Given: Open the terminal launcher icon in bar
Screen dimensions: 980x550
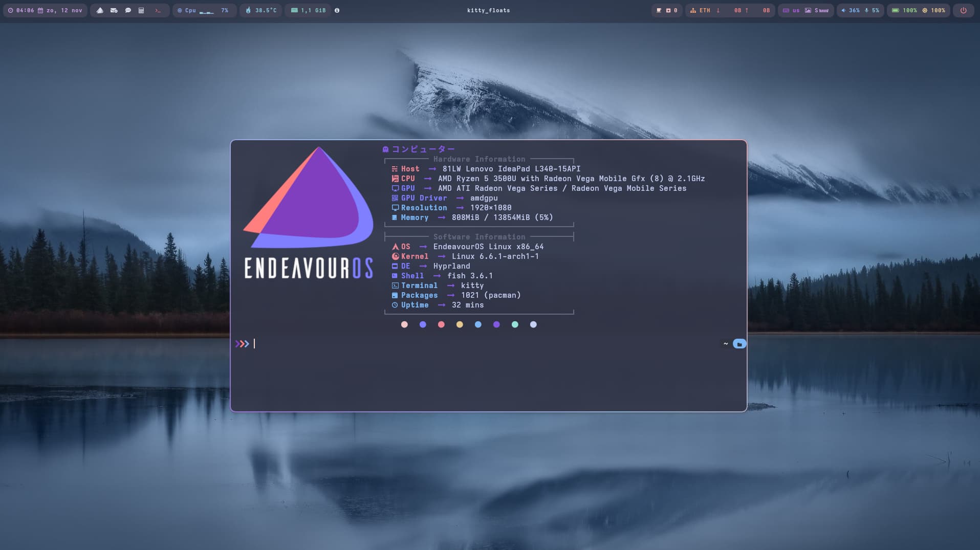Looking at the screenshot, I should 158,10.
